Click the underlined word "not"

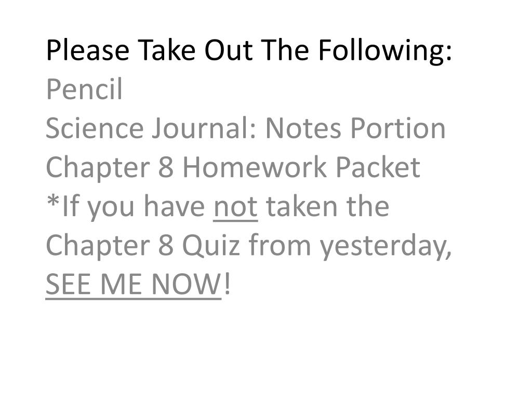tap(235, 207)
